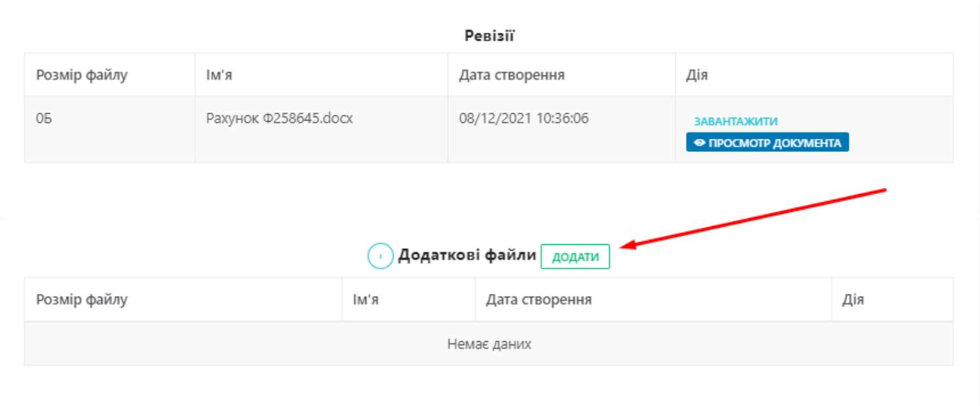Click the round info icon beside Додаткові файли

click(x=380, y=256)
